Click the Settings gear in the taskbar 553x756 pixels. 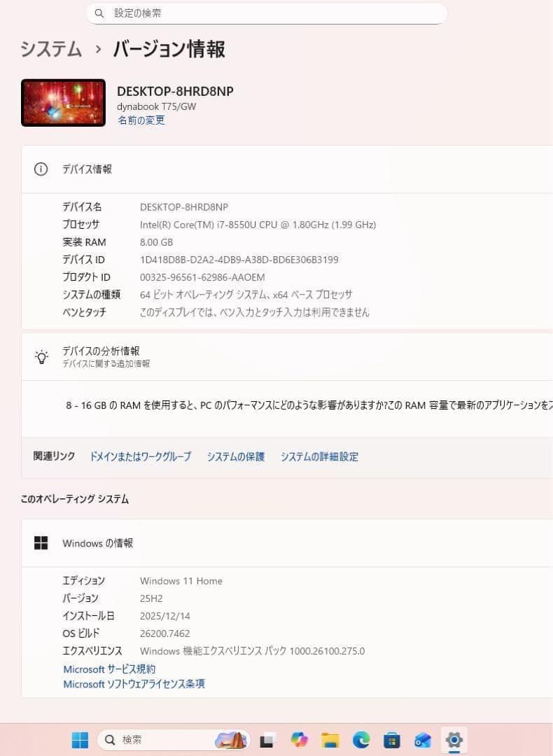click(454, 740)
